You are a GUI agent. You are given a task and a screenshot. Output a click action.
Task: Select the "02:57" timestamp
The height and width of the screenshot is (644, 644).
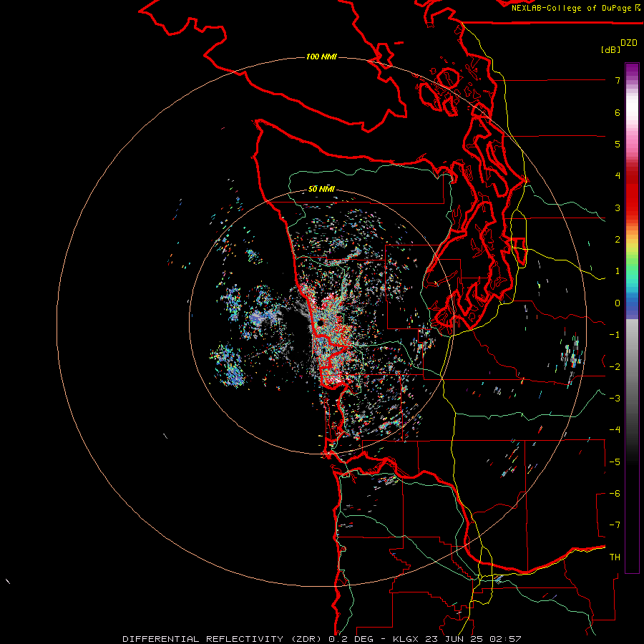[505, 639]
